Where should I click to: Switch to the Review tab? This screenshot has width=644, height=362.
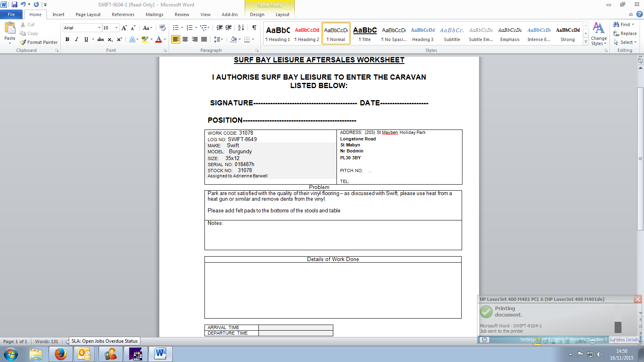[182, 14]
